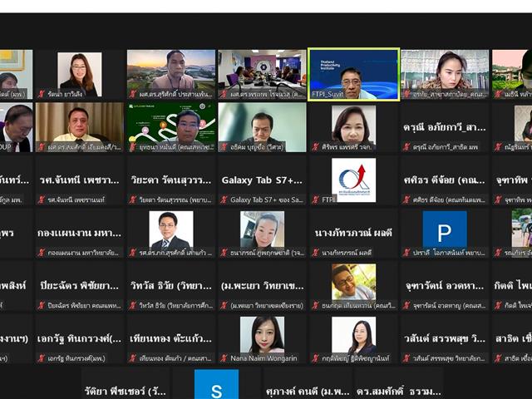Image resolution: width=532 pixels, height=399 pixels.
Task: Click muted mic icon beside รัตนา ยาวิเลิง
Action: click(x=42, y=94)
